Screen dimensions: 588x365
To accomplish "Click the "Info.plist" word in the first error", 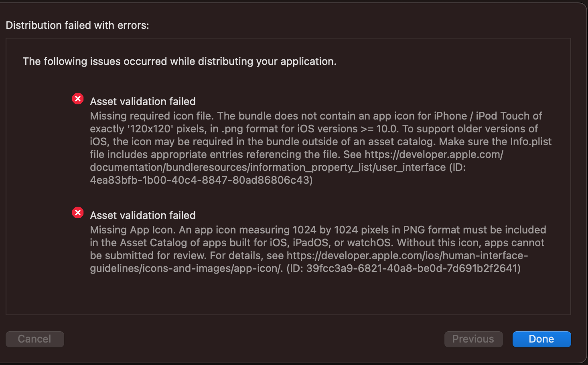I will (x=531, y=142).
